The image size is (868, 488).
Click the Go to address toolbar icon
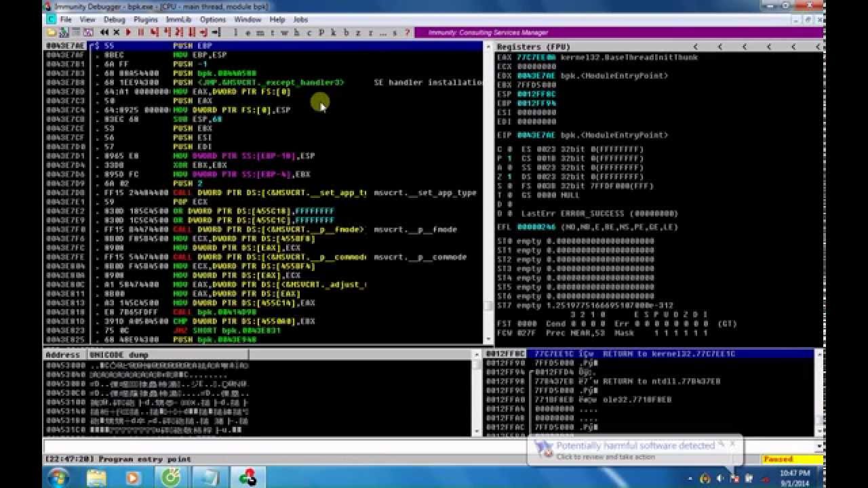216,33
